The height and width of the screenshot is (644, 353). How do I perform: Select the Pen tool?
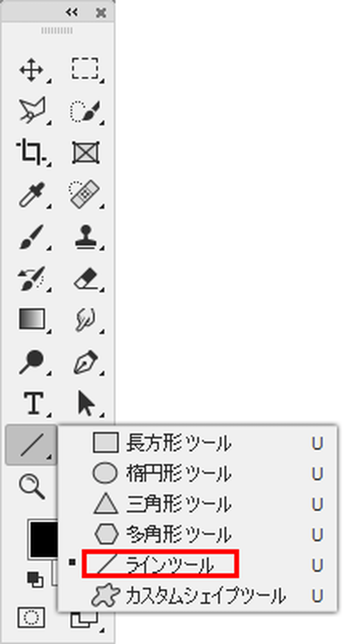click(85, 362)
